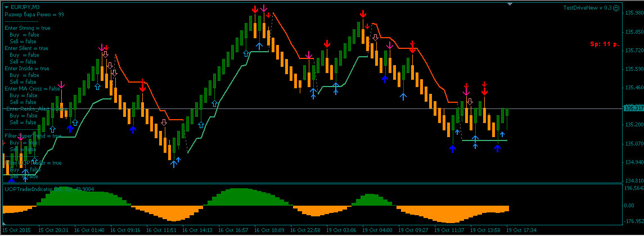
Task: Click the '16 Oct 14:13' time label
Action: [x=198, y=230]
